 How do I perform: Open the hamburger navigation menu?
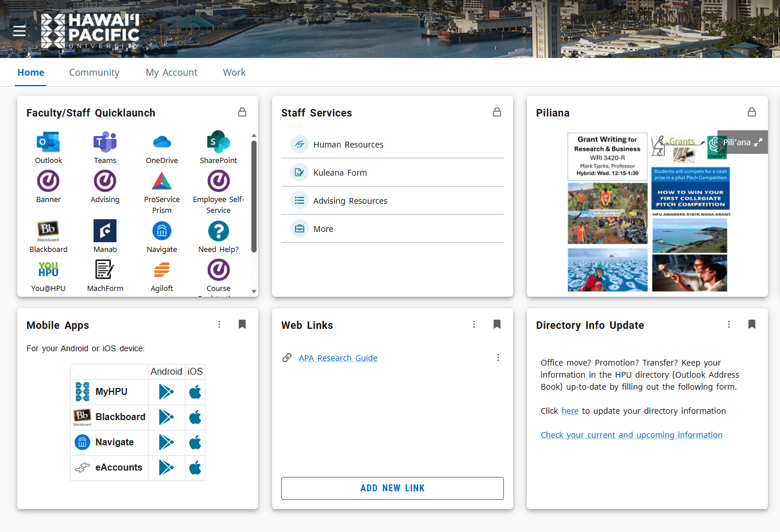(x=20, y=31)
